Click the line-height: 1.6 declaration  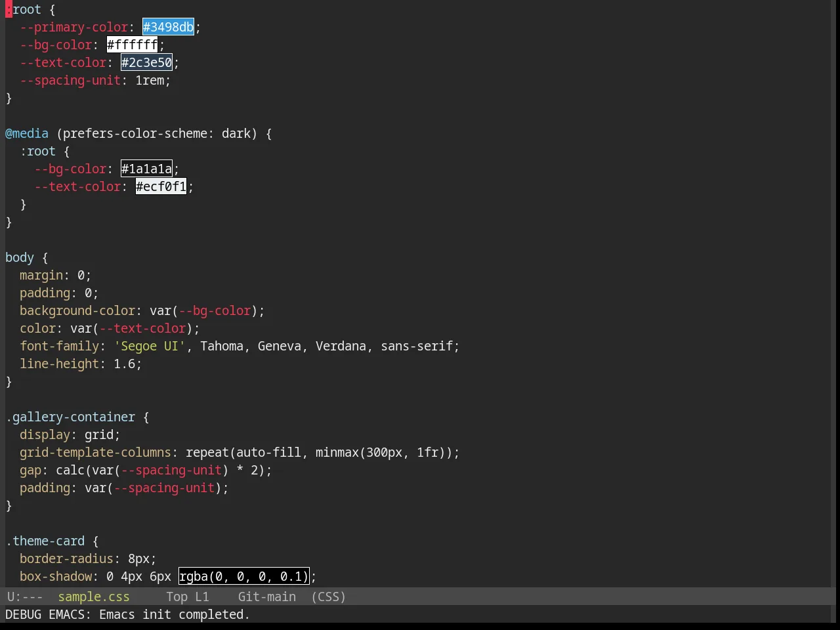[81, 364]
